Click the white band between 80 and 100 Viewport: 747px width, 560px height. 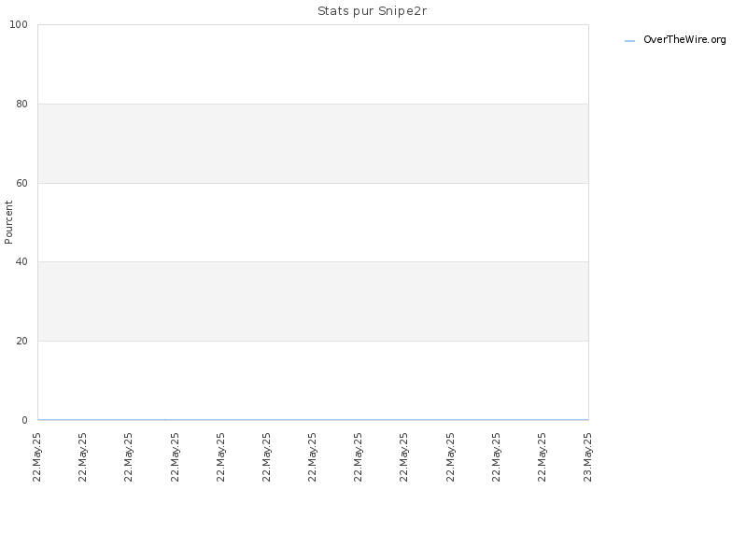coord(313,64)
